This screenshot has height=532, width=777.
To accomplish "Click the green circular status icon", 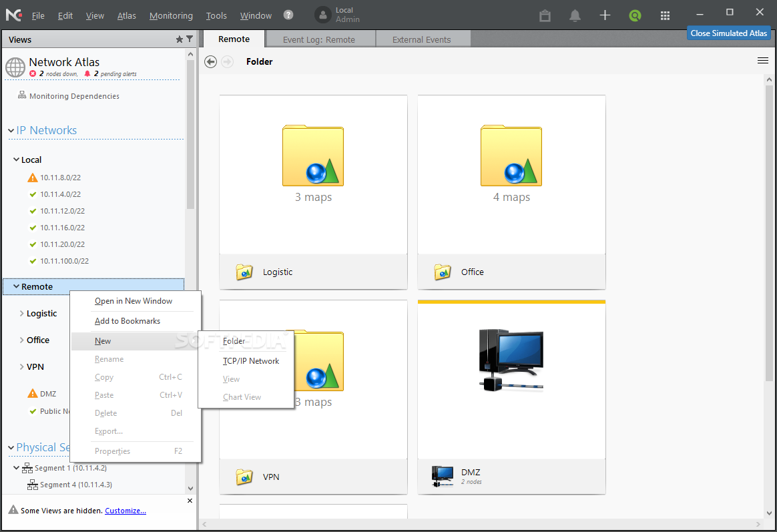I will (635, 16).
